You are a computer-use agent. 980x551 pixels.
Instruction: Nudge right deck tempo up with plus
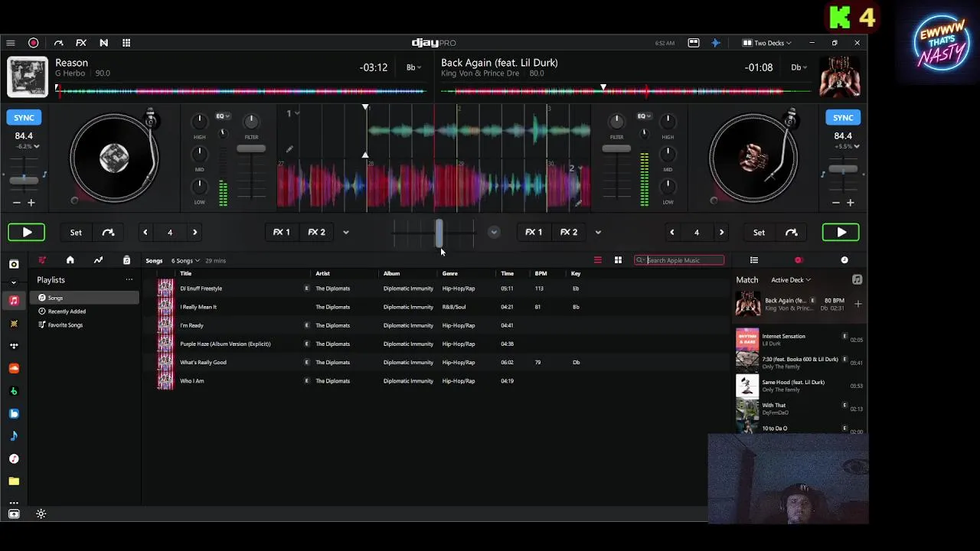[851, 203]
